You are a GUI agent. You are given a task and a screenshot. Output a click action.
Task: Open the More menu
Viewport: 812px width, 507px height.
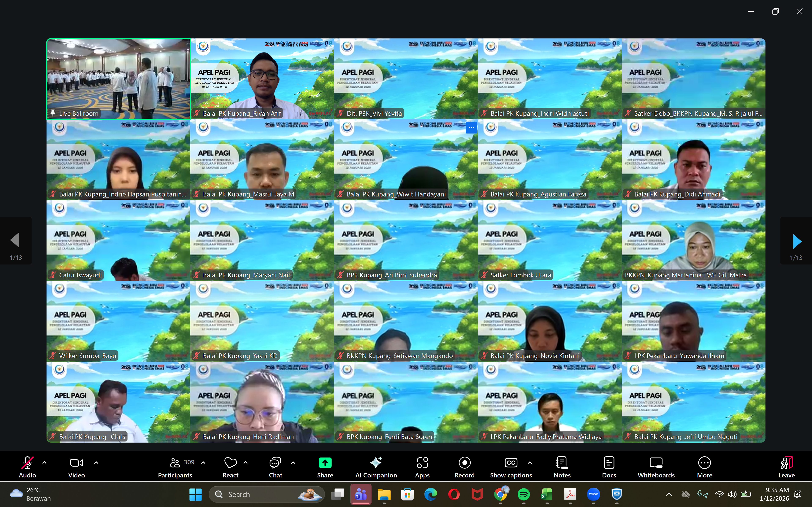704,467
